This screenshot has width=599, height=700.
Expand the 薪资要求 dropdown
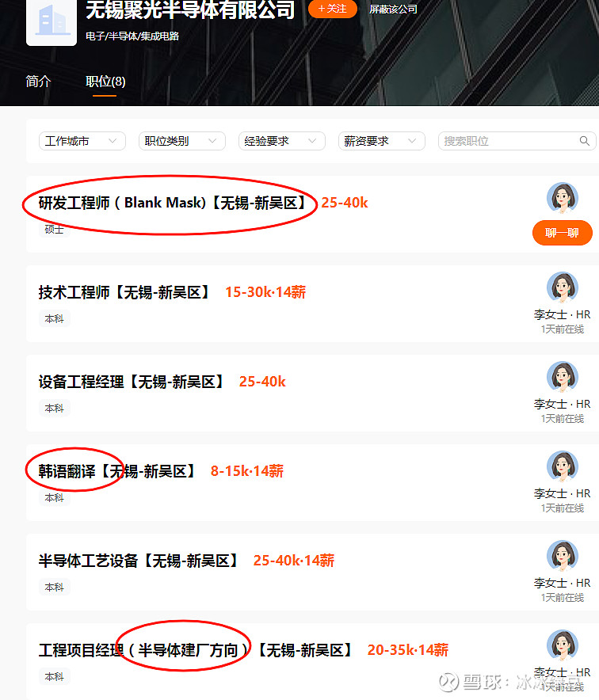point(381,141)
